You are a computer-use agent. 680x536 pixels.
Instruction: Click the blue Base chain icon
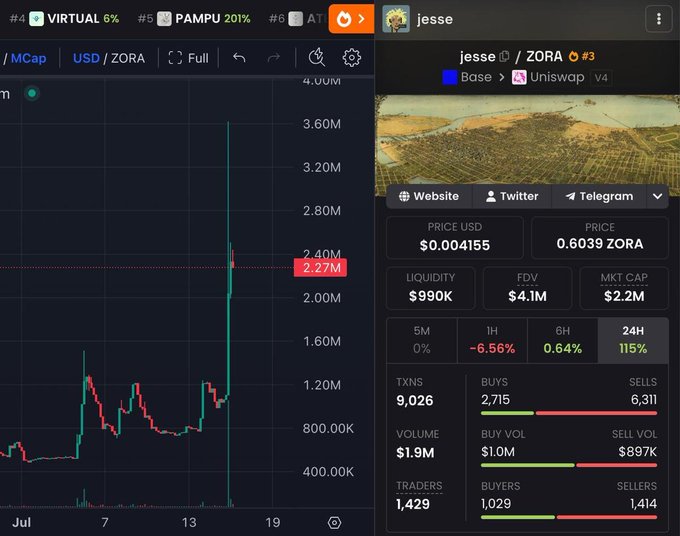(x=450, y=77)
